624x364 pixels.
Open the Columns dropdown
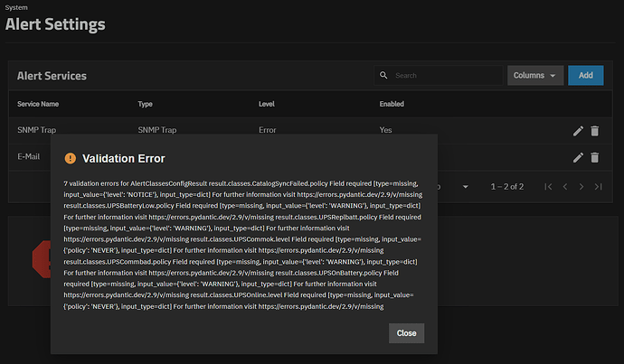[x=534, y=76]
